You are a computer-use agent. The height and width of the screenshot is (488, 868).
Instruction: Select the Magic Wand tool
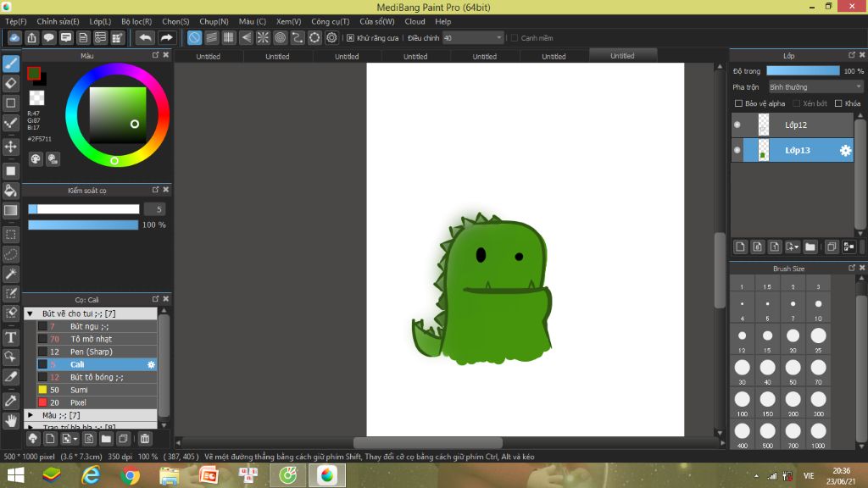(x=10, y=274)
